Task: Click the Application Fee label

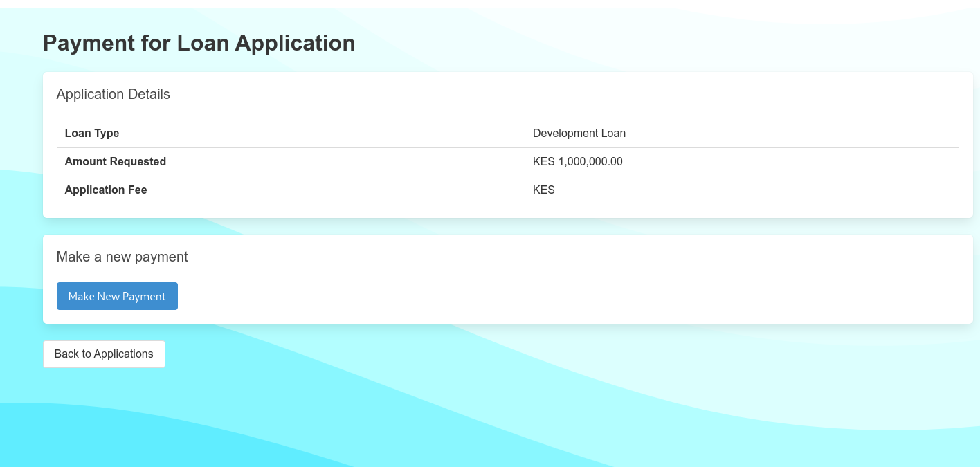Action: (x=106, y=190)
